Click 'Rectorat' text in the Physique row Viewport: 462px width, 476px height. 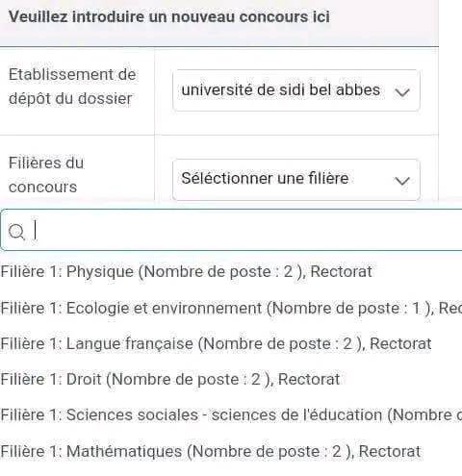[x=342, y=271]
